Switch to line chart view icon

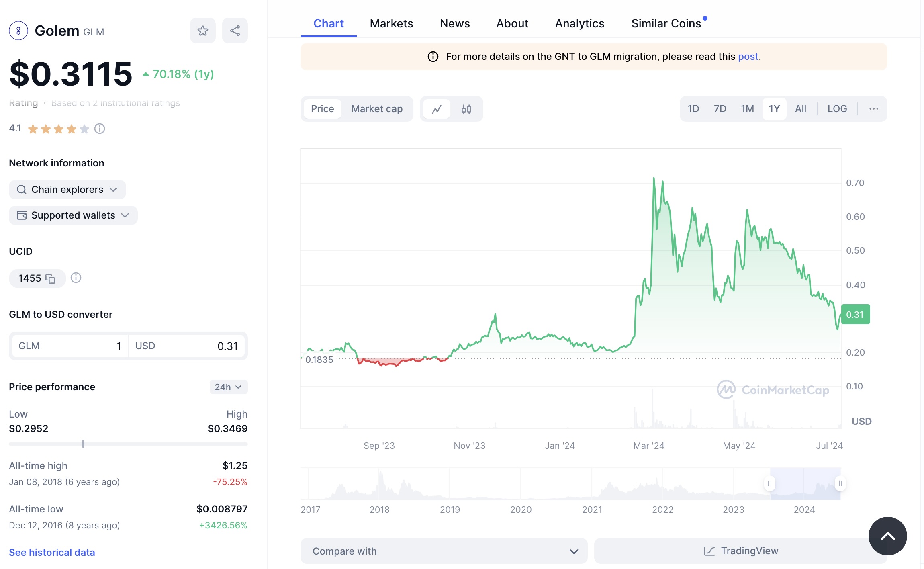coord(437,109)
